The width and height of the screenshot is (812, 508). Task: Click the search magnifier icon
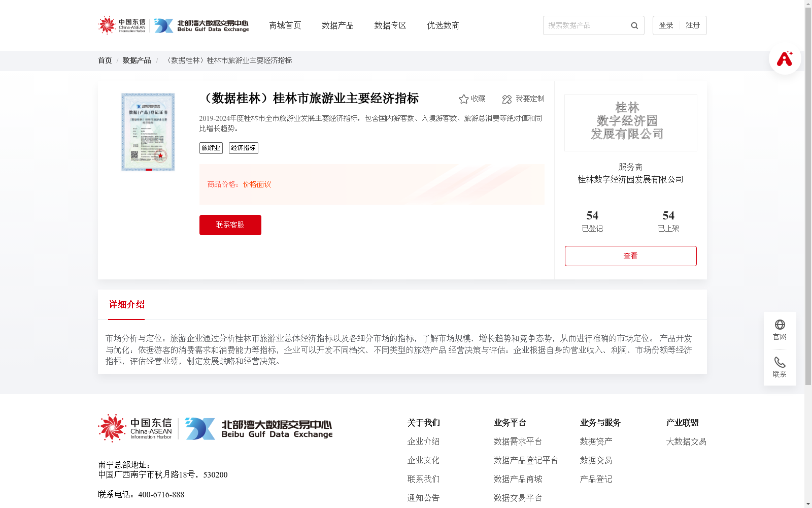coord(634,25)
